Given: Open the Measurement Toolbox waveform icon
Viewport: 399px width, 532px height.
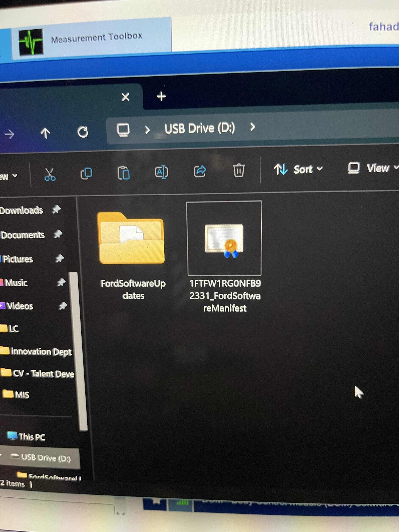Looking at the screenshot, I should pos(31,42).
